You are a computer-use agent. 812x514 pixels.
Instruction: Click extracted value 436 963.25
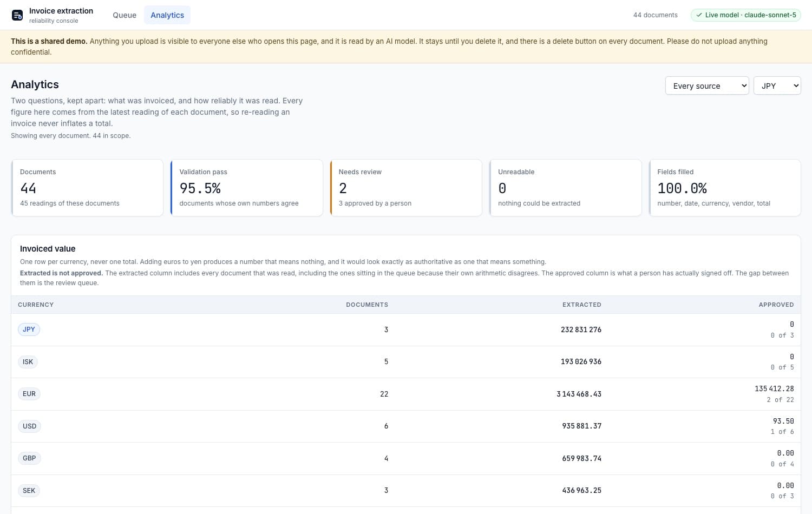click(581, 490)
